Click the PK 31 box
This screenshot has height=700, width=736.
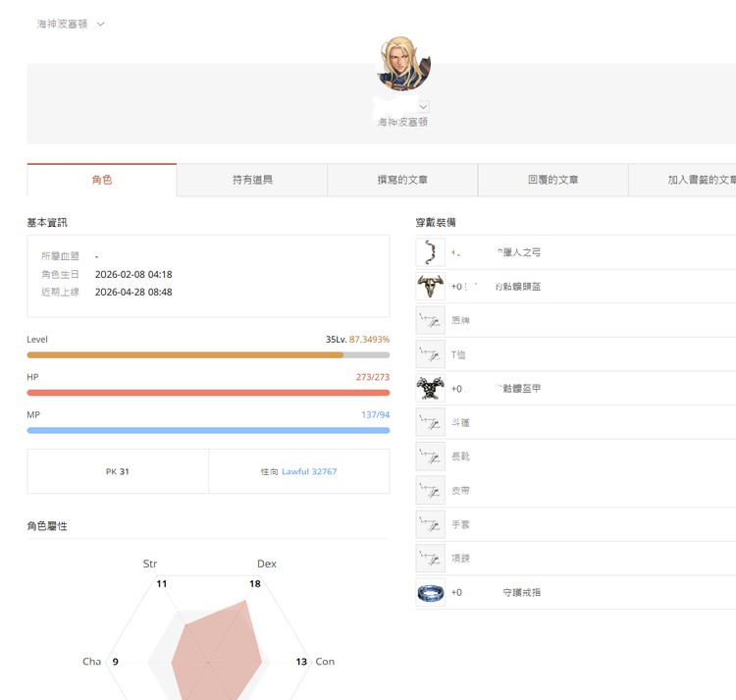[118, 471]
